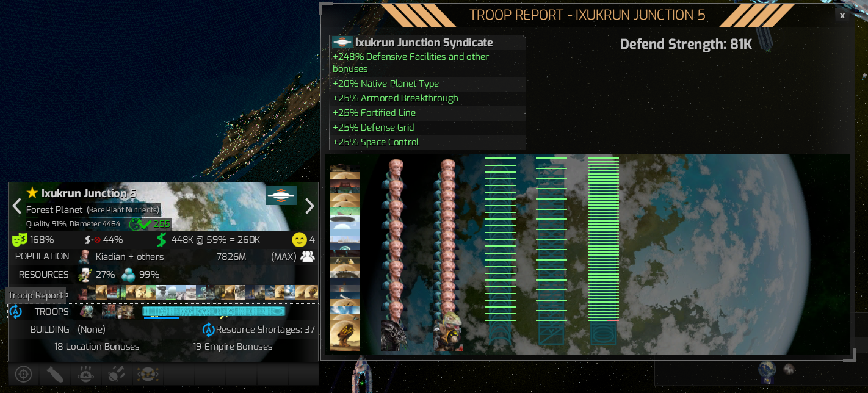The height and width of the screenshot is (393, 868).
Task: Click the small grey moon icon at bottom right
Action: (789, 369)
